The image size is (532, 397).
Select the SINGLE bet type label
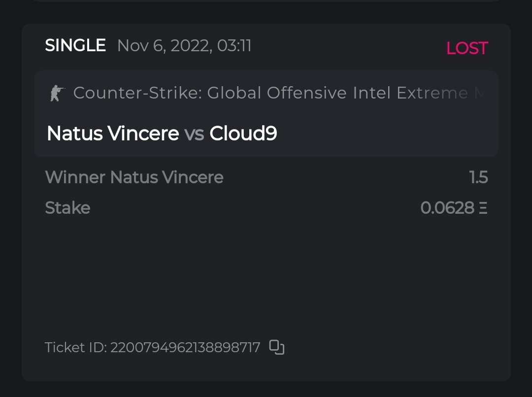pos(75,46)
